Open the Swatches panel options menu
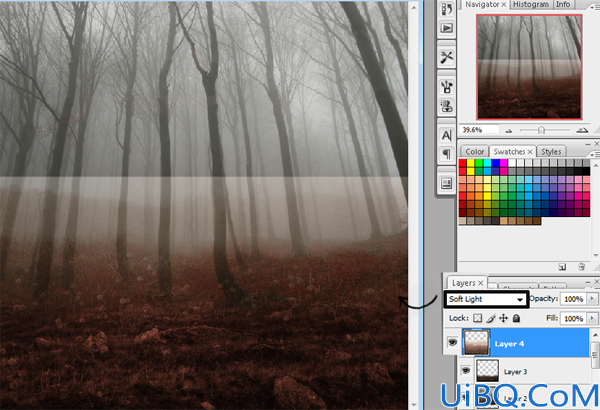This screenshot has width=600, height=410. 597,154
